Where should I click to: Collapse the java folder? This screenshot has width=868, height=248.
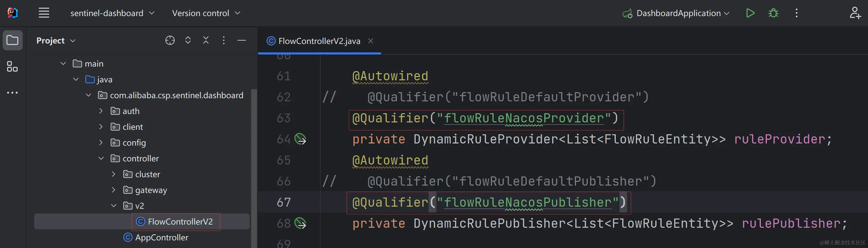click(76, 79)
